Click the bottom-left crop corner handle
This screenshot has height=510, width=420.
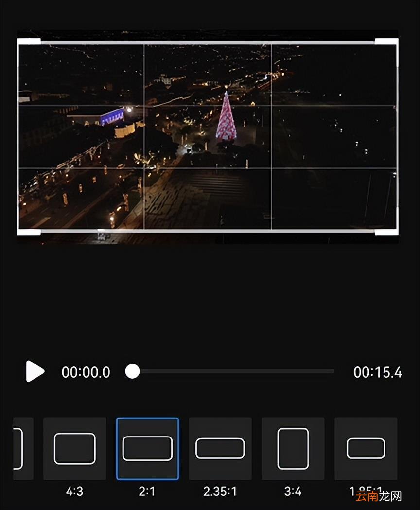coord(29,231)
